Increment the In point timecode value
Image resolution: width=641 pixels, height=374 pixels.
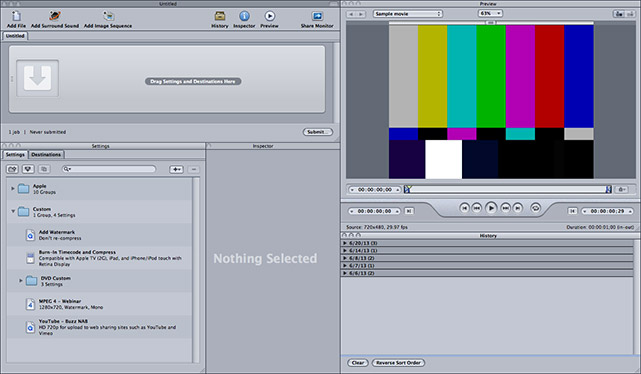[397, 211]
